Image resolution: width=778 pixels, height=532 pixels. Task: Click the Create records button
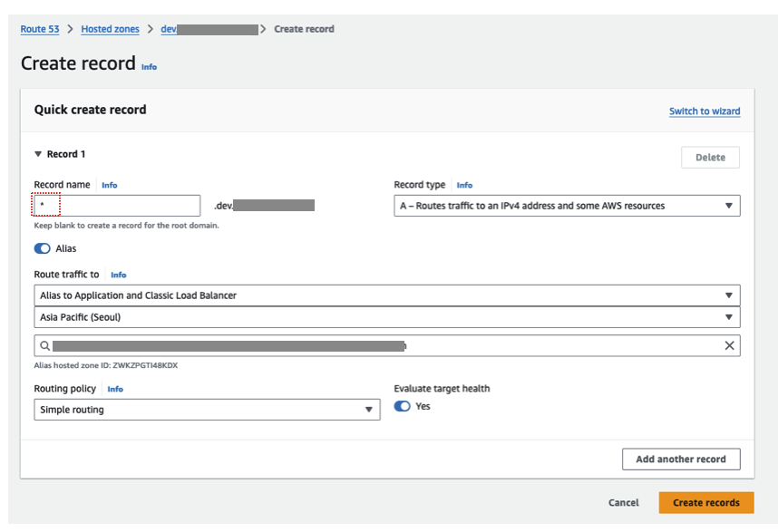706,503
